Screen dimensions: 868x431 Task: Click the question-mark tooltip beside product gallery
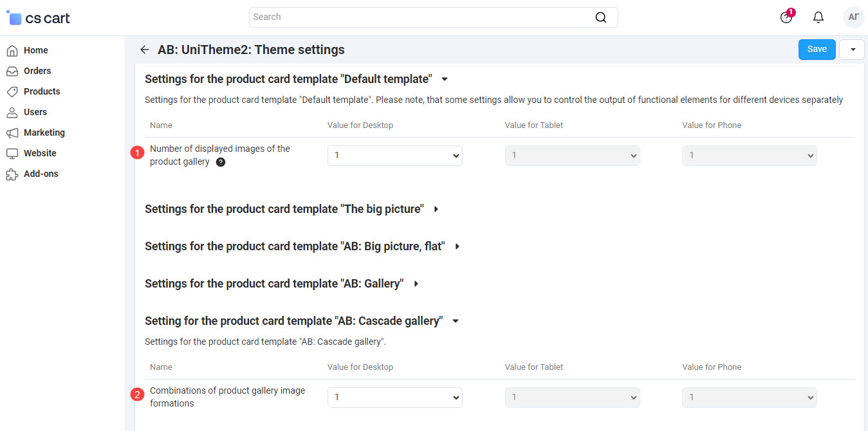221,162
